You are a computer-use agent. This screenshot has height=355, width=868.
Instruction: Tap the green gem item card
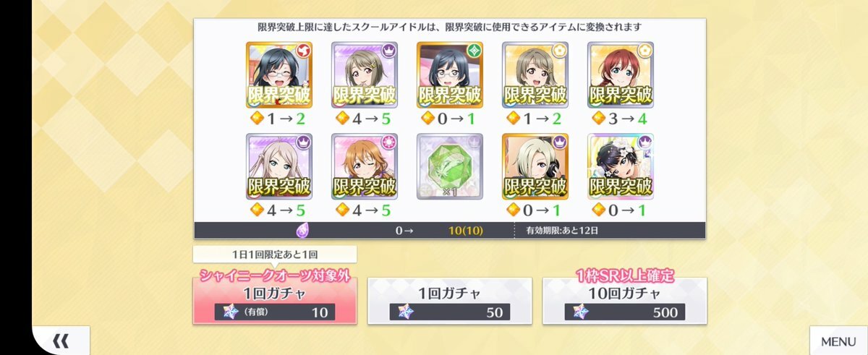[449, 166]
